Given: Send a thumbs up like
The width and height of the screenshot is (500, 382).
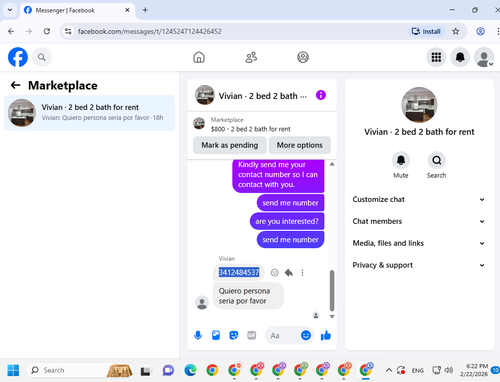Looking at the screenshot, I should (326, 335).
